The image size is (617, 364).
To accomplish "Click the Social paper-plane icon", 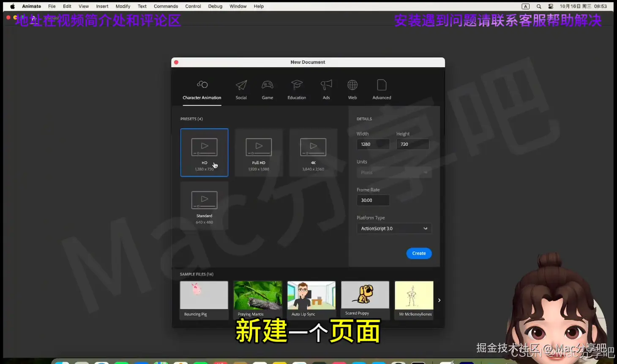I will (x=241, y=84).
